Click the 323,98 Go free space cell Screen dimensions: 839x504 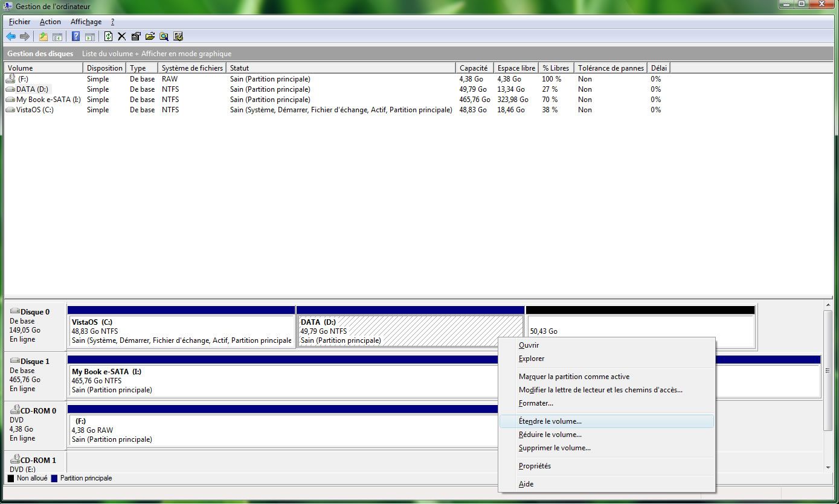pos(513,100)
